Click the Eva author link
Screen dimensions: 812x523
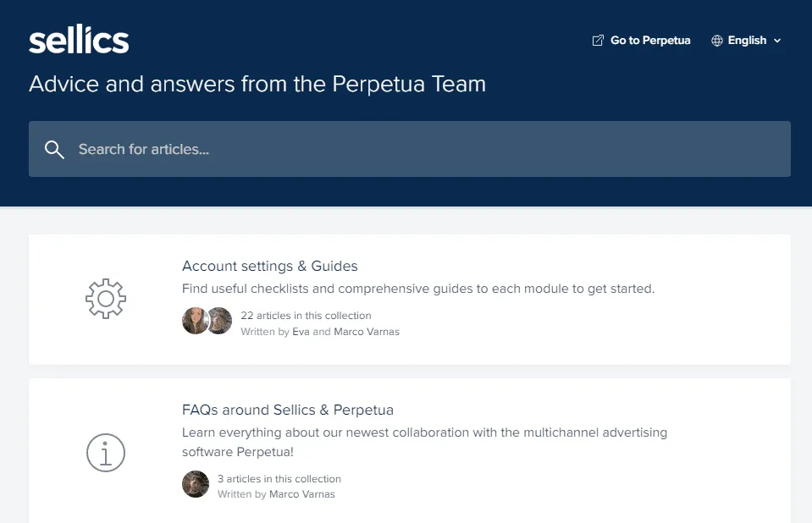[x=301, y=332]
